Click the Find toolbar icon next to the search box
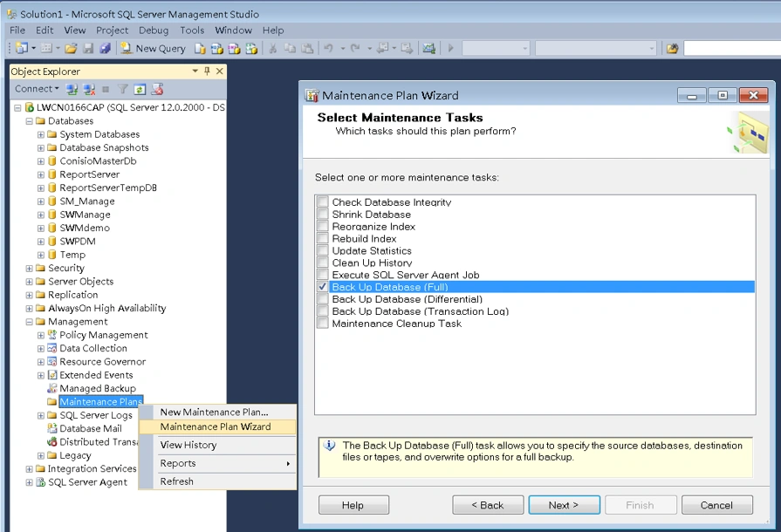Viewport: 781px width, 532px height. coord(673,48)
